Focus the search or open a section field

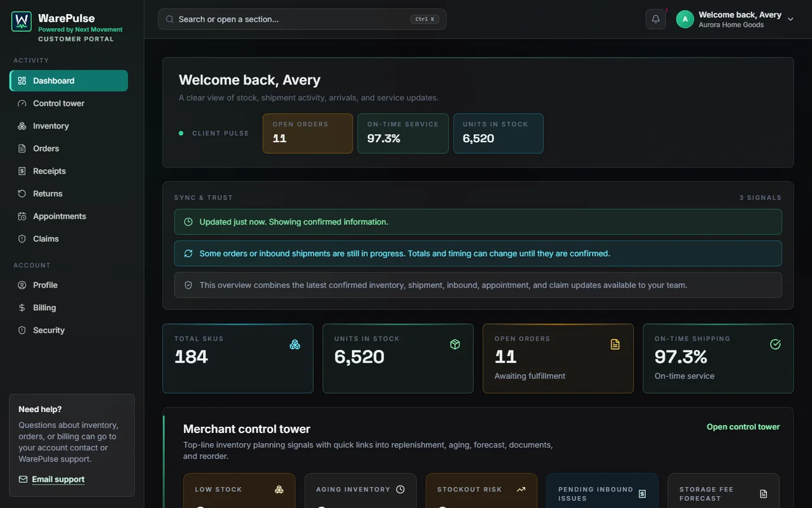coord(302,19)
